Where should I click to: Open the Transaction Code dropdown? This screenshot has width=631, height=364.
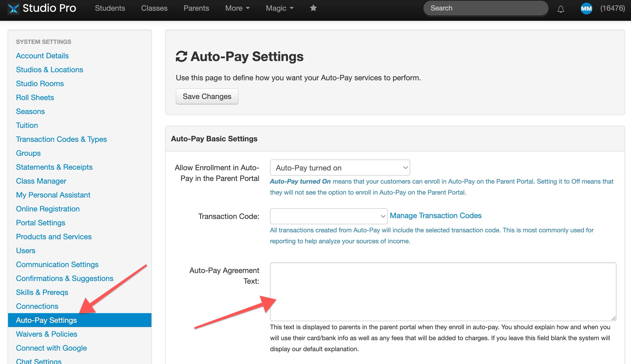pyautogui.click(x=329, y=216)
